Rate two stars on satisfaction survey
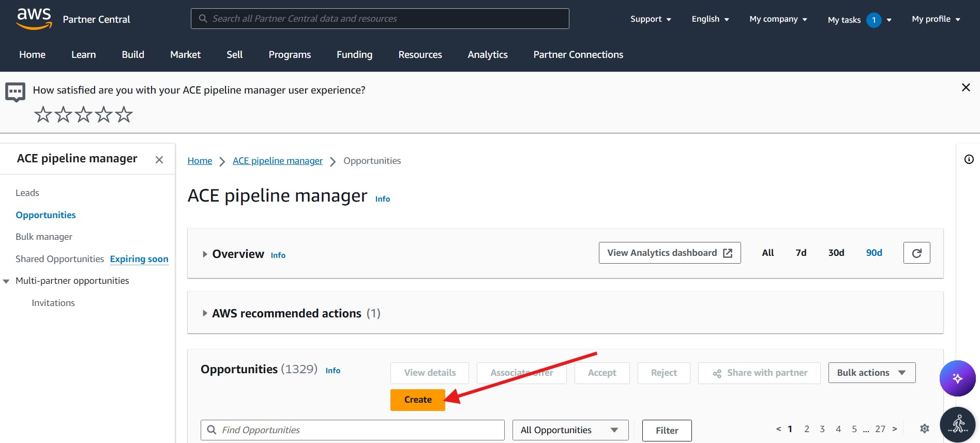This screenshot has height=443, width=980. (63, 114)
